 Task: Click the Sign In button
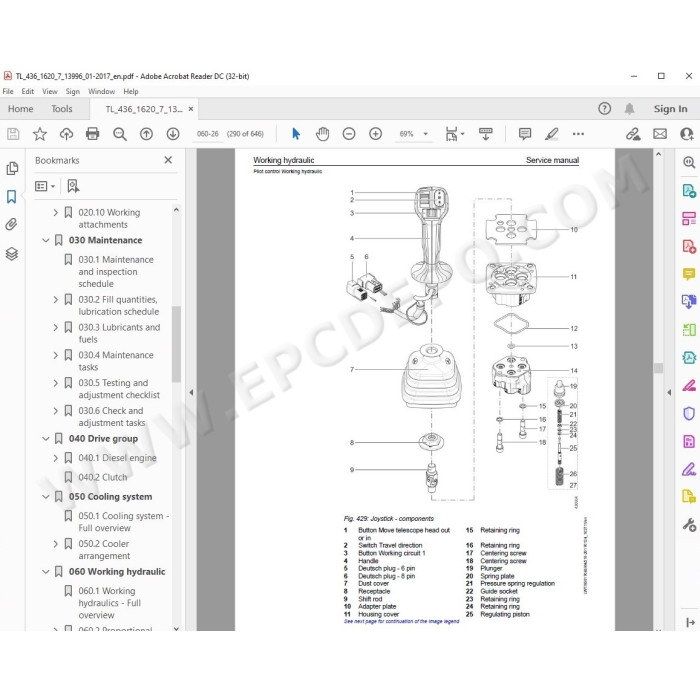pyautogui.click(x=671, y=109)
